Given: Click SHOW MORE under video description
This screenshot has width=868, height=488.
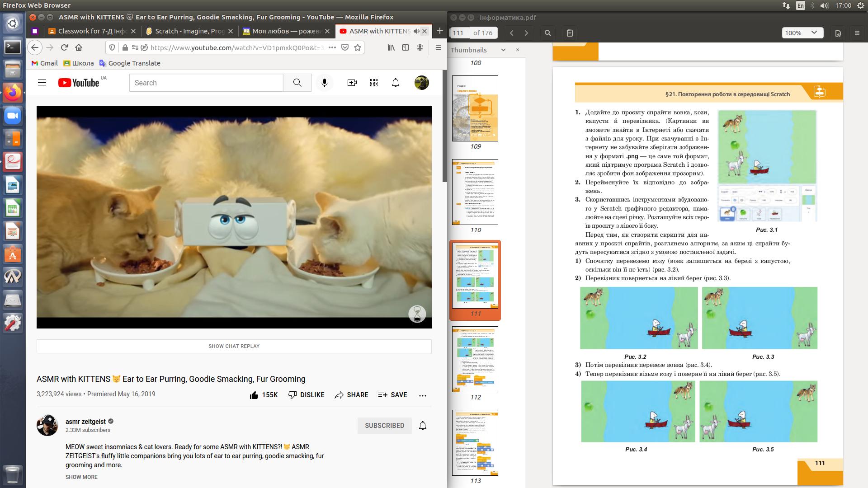Looking at the screenshot, I should [x=81, y=477].
